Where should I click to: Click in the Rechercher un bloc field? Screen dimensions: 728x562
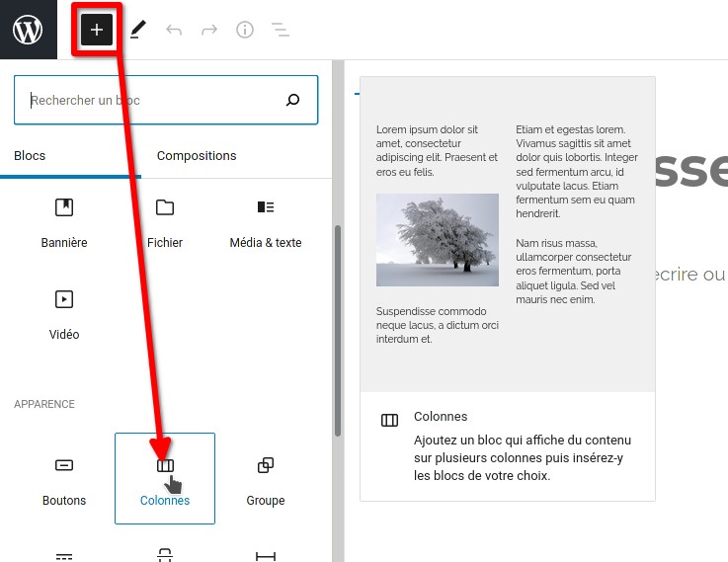click(x=148, y=100)
